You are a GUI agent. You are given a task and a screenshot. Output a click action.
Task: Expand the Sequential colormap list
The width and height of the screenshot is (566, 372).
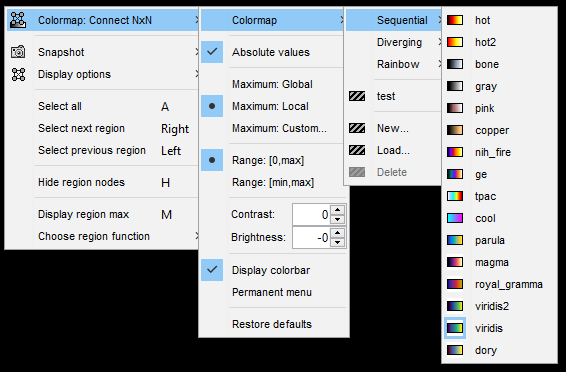393,20
